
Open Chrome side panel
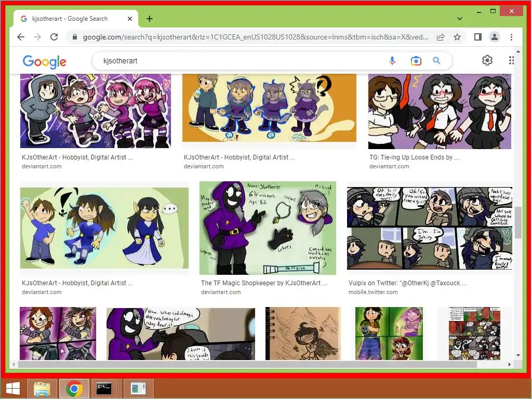pos(478,37)
